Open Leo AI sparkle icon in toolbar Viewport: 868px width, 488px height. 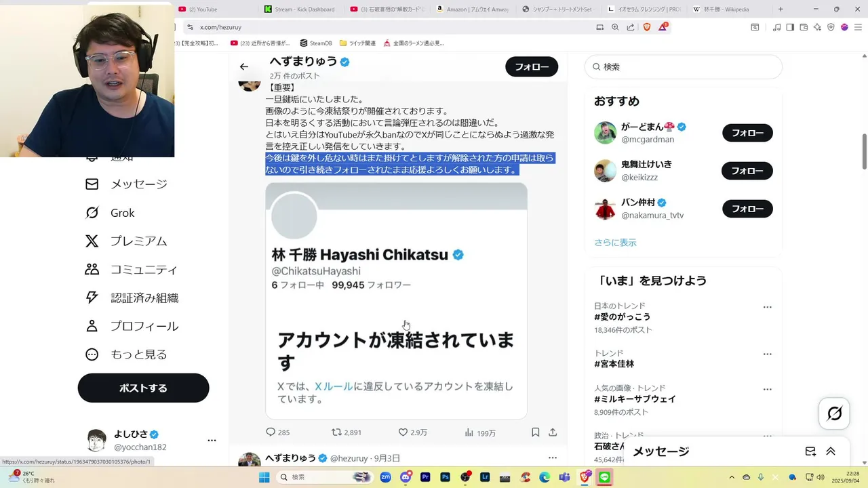click(x=817, y=27)
